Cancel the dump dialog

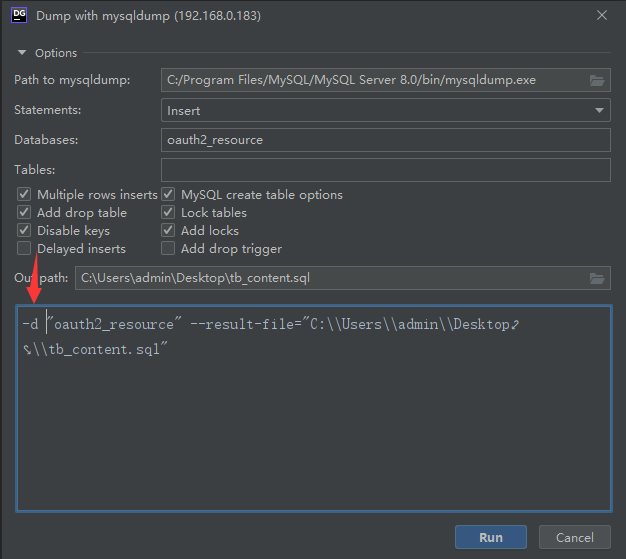pyautogui.click(x=574, y=537)
